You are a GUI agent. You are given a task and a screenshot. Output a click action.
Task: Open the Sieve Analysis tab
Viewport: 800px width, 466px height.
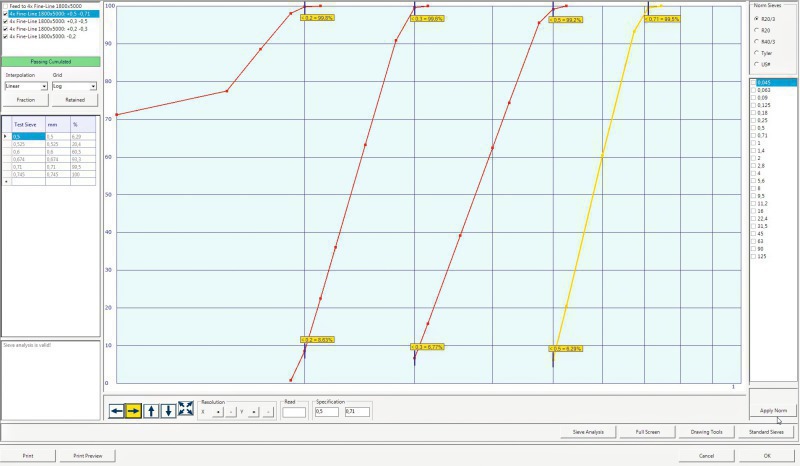point(587,432)
